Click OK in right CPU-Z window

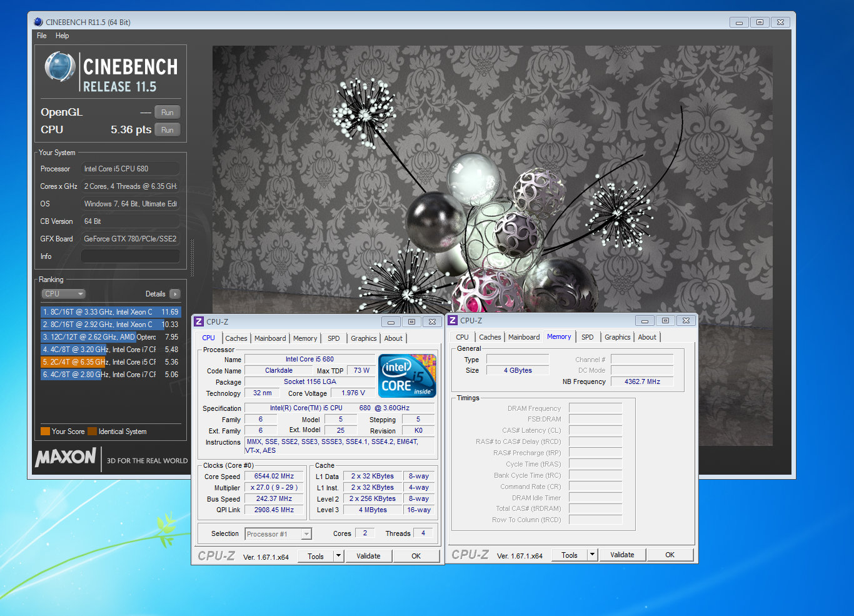670,555
